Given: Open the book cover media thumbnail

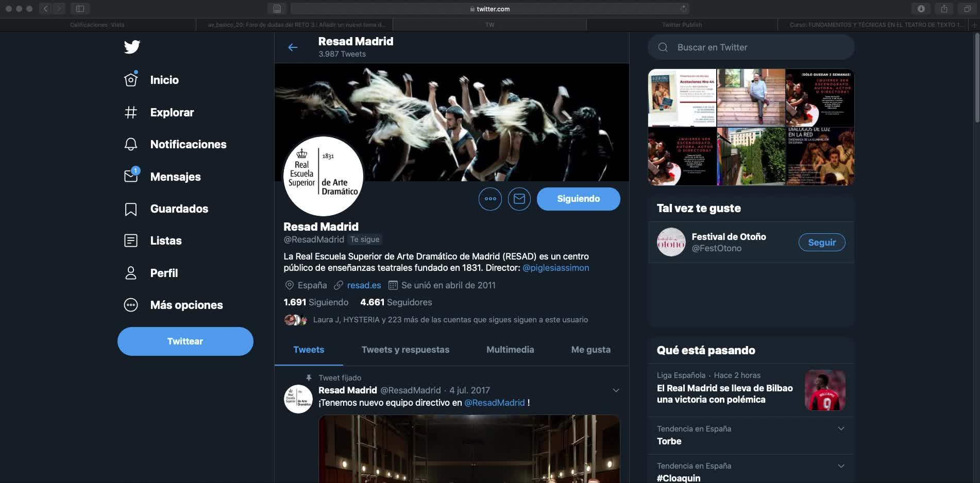Looking at the screenshot, I should click(x=682, y=98).
